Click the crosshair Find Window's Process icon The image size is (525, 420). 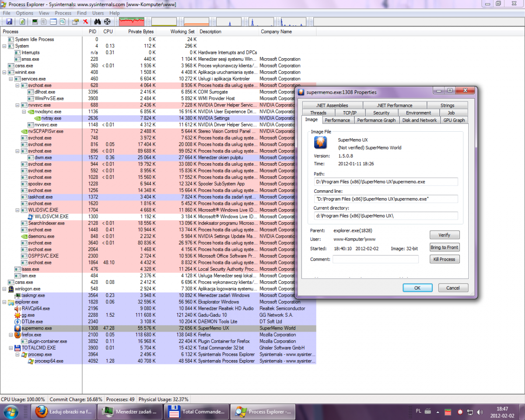click(x=107, y=21)
